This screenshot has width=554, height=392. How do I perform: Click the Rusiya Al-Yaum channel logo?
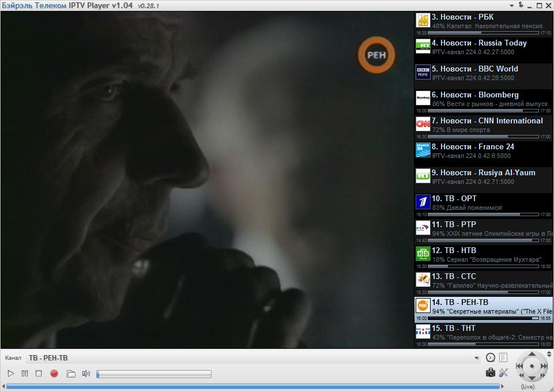point(423,176)
